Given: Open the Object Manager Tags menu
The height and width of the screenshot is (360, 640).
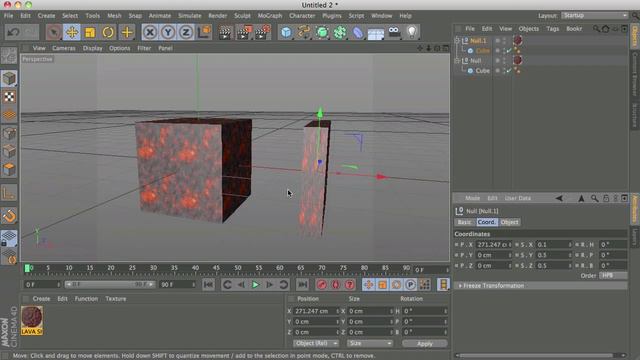Looking at the screenshot, I should pos(553,29).
